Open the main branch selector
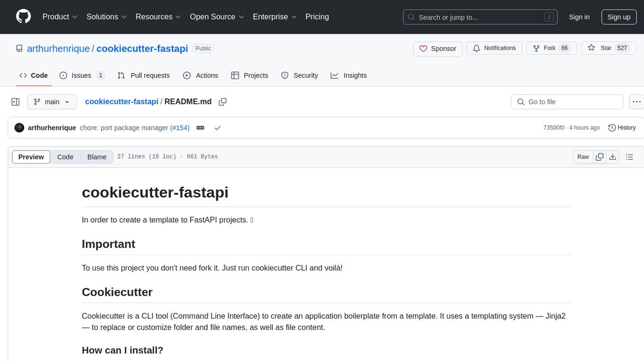This screenshot has width=644, height=362. pyautogui.click(x=52, y=102)
